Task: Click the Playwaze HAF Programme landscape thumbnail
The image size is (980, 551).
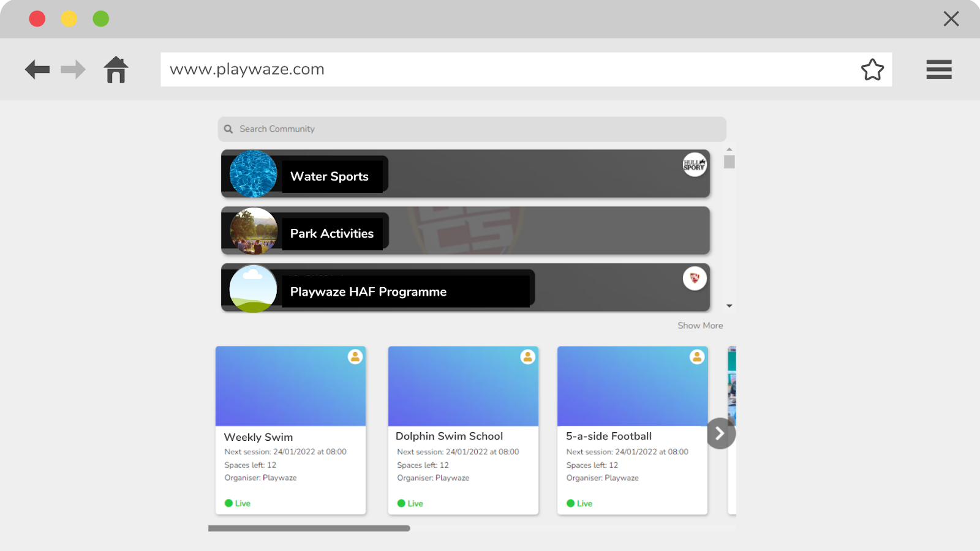Action: point(253,289)
